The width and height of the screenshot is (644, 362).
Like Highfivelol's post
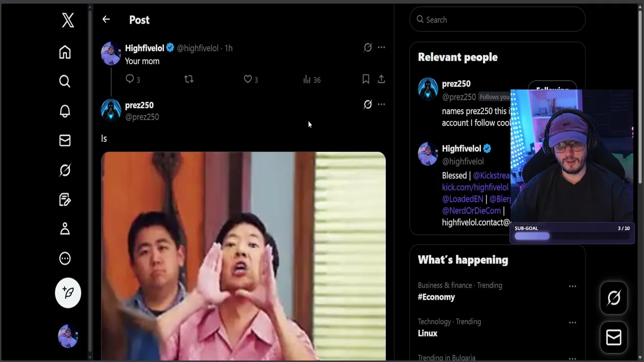(251, 79)
